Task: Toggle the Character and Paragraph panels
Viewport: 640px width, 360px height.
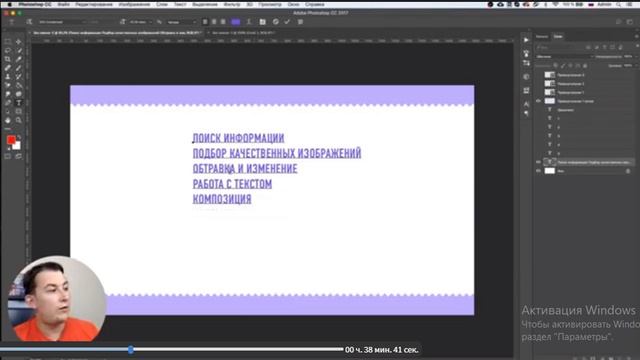Action: (x=262, y=22)
